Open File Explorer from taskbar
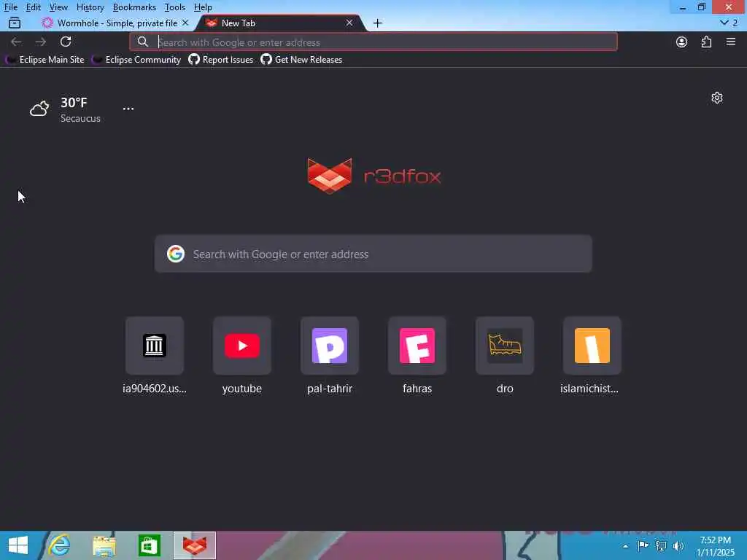 coord(104,545)
